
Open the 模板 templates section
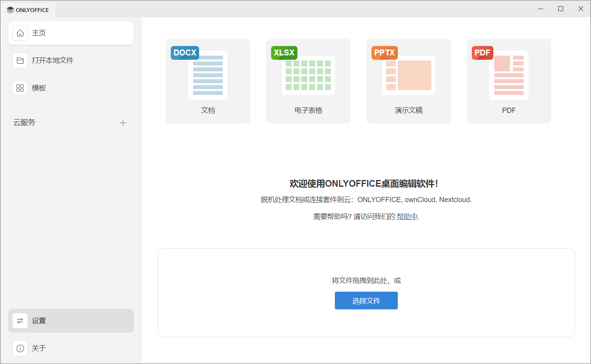(71, 88)
